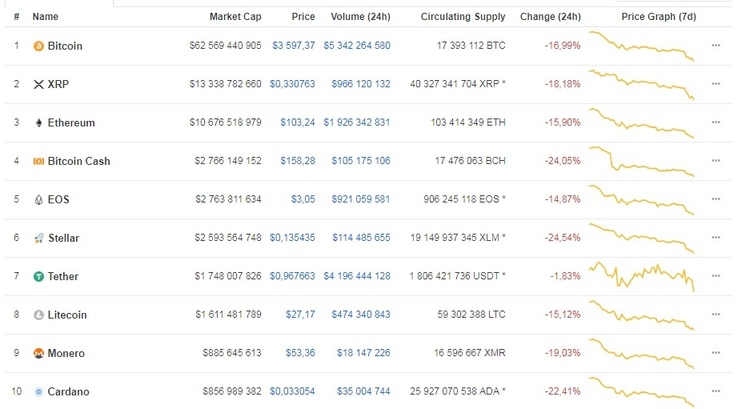750x409 pixels.
Task: Open the three-dot menu for EOS row
Action: (716, 199)
